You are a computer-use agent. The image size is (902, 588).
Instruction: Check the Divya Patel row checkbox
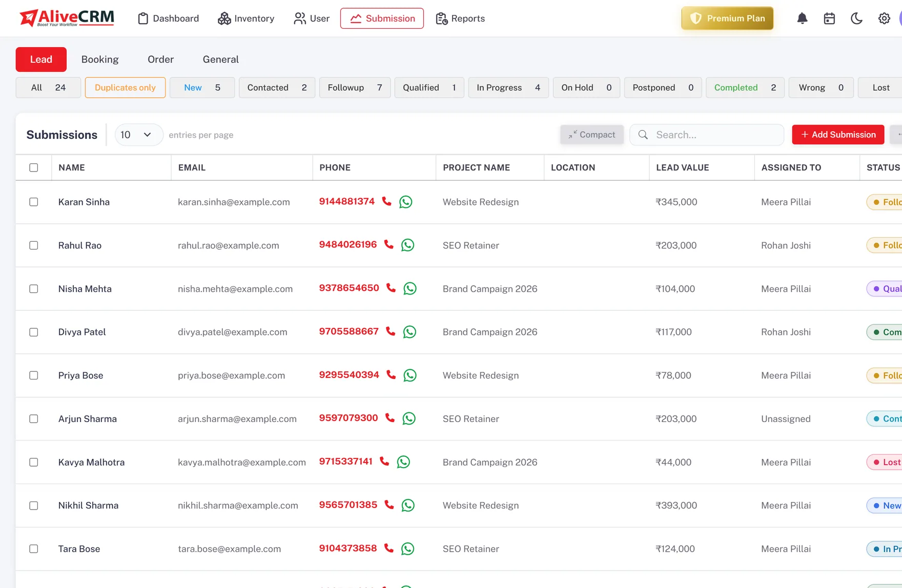click(34, 332)
